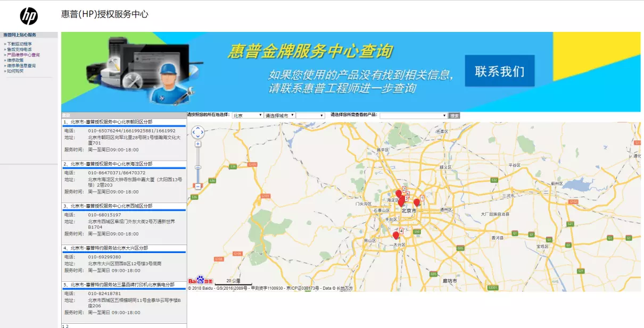
Task: Zoom out the map with minus button
Action: click(x=198, y=187)
